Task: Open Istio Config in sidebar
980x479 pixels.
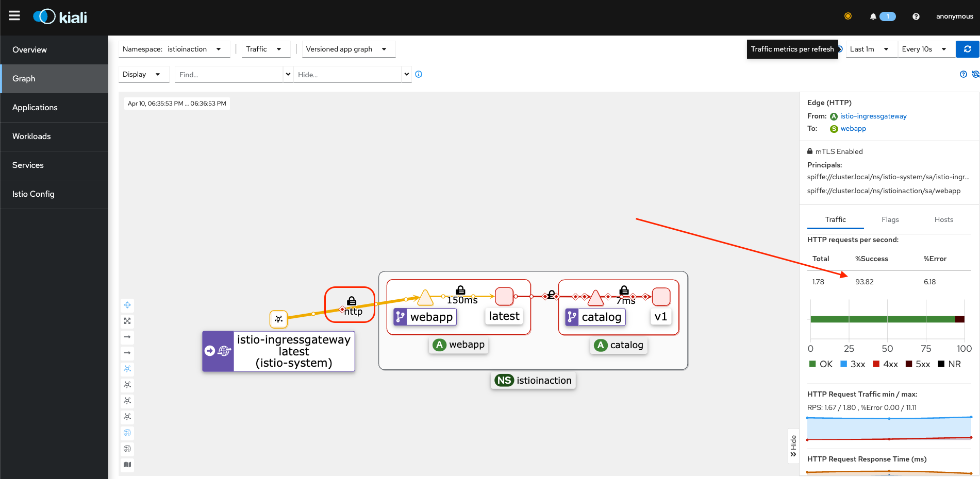Action: point(54,194)
